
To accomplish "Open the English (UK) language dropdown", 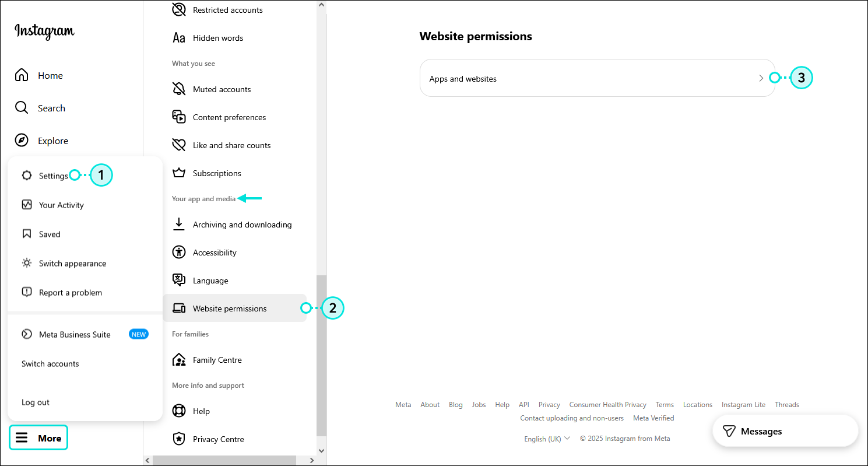I will pyautogui.click(x=546, y=438).
